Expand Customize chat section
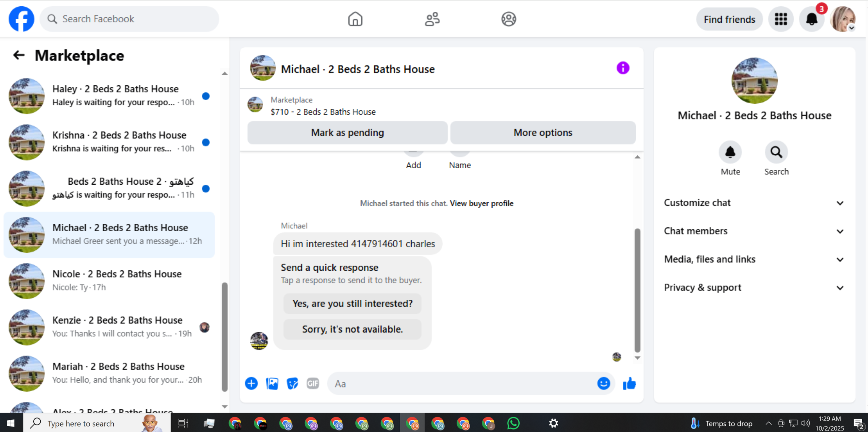This screenshot has height=432, width=868. (754, 203)
